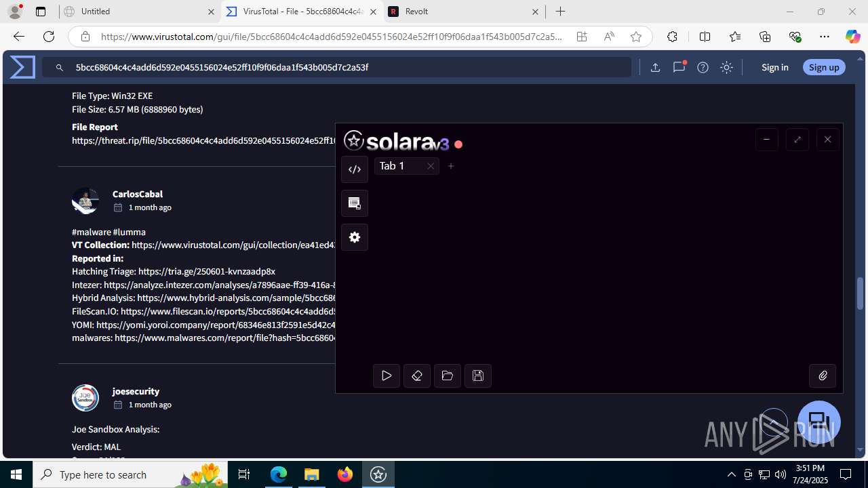Expand Solara window to fullscreen

coord(797,140)
